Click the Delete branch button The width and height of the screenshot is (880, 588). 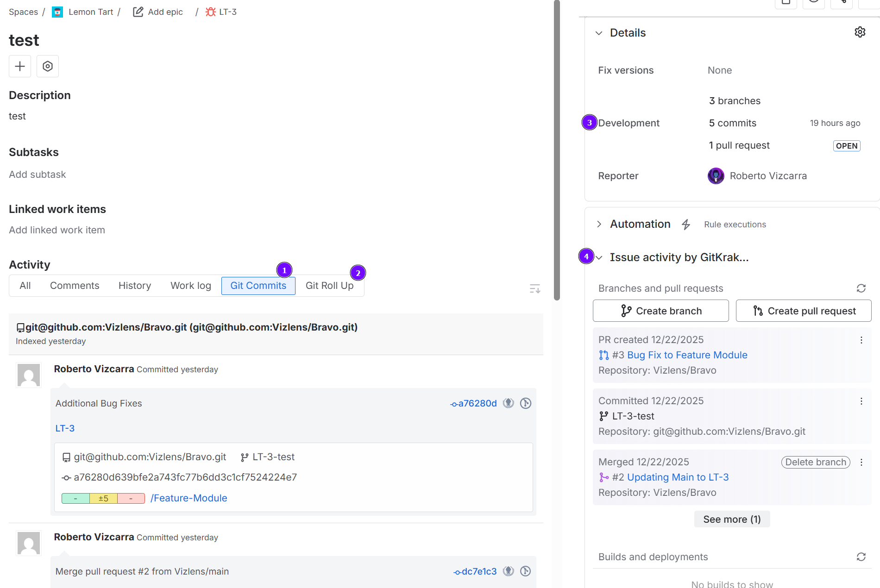815,462
